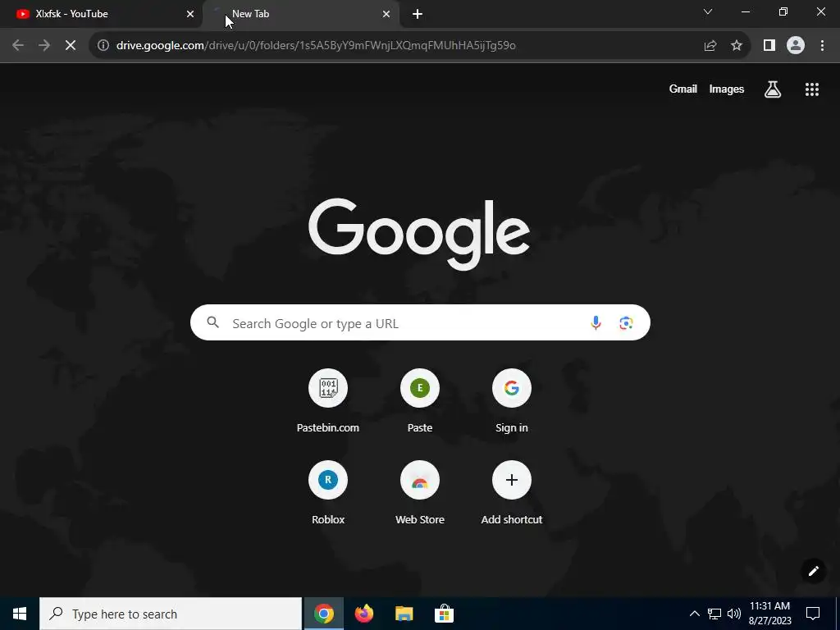Share this page icon in address bar
This screenshot has height=630, width=840.
[710, 46]
